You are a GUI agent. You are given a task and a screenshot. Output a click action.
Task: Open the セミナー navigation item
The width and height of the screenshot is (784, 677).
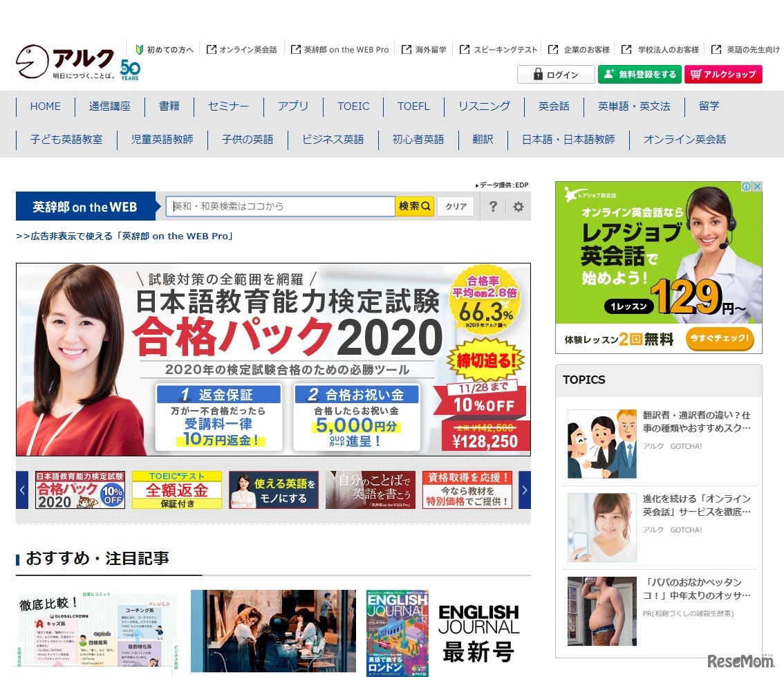point(228,106)
